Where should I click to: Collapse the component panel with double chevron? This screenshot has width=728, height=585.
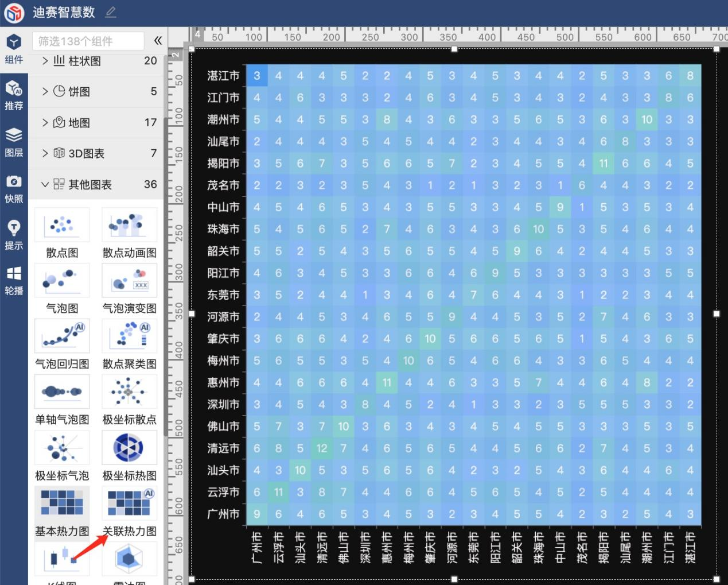[x=158, y=40]
